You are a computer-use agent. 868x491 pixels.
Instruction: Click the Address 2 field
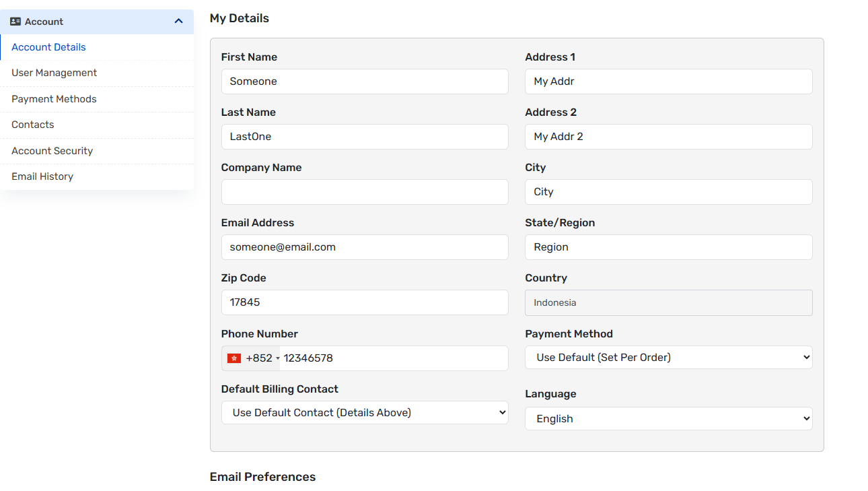[669, 137]
